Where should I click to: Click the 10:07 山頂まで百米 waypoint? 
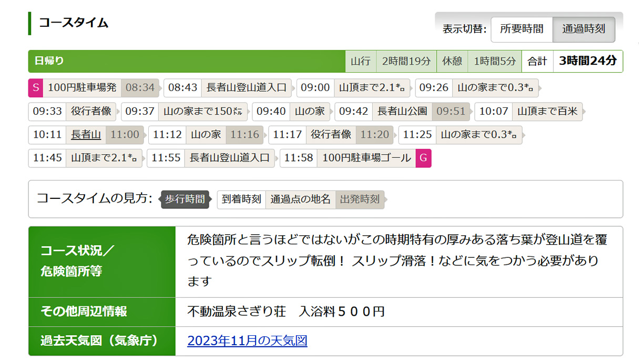[547, 111]
